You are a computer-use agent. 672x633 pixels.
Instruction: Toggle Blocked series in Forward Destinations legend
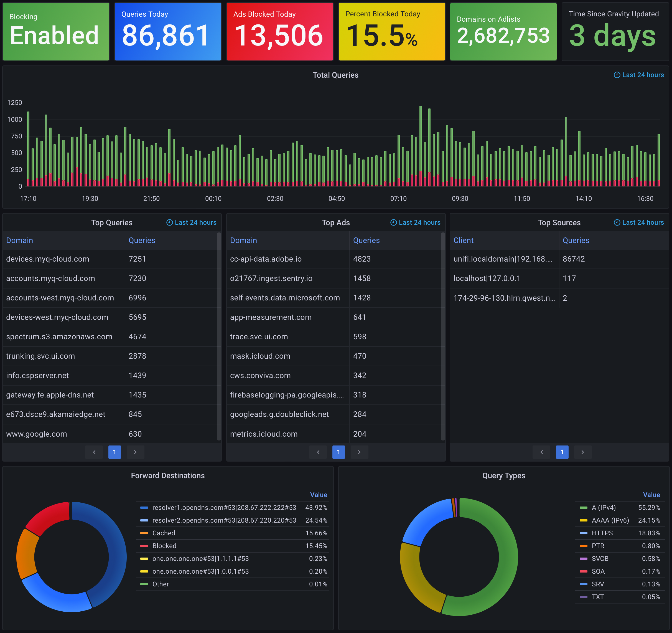pos(164,546)
